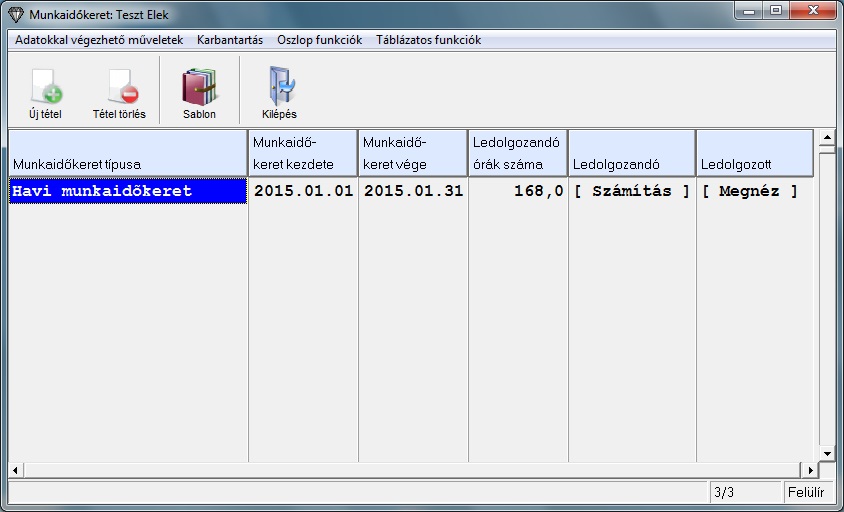Image resolution: width=844 pixels, height=512 pixels.
Task: Click the 2015.01.01 start date cell
Action: (303, 191)
